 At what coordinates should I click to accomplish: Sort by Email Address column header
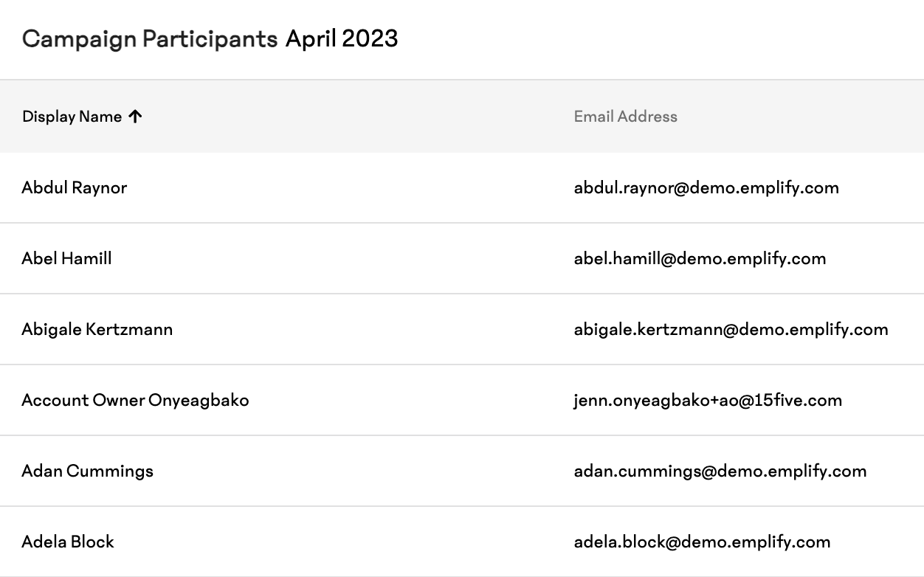coord(626,117)
